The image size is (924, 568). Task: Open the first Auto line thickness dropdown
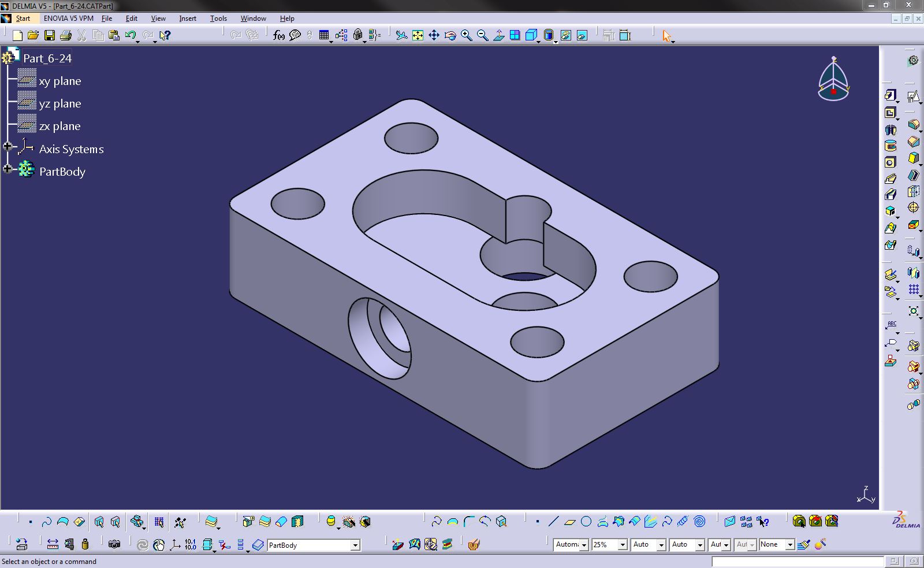click(x=661, y=545)
